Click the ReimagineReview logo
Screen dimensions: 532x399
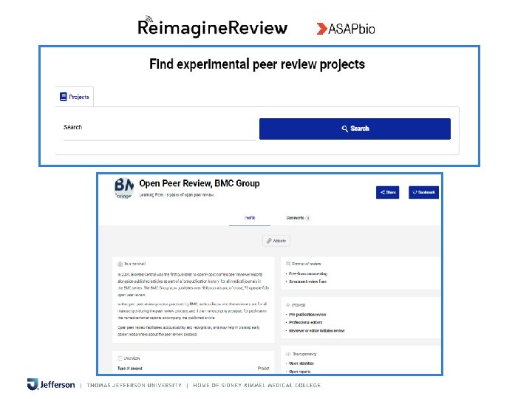coord(212,27)
